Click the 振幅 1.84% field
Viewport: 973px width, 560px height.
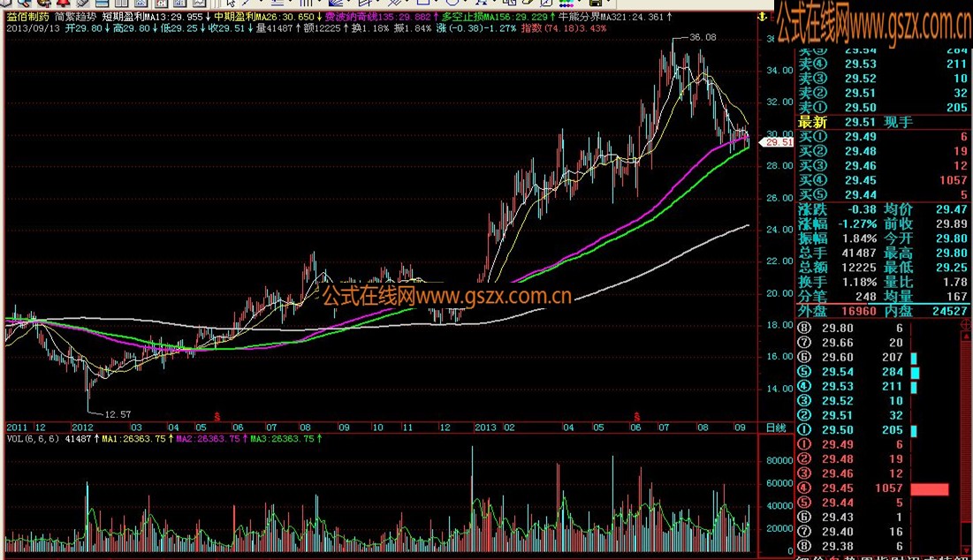tap(838, 238)
